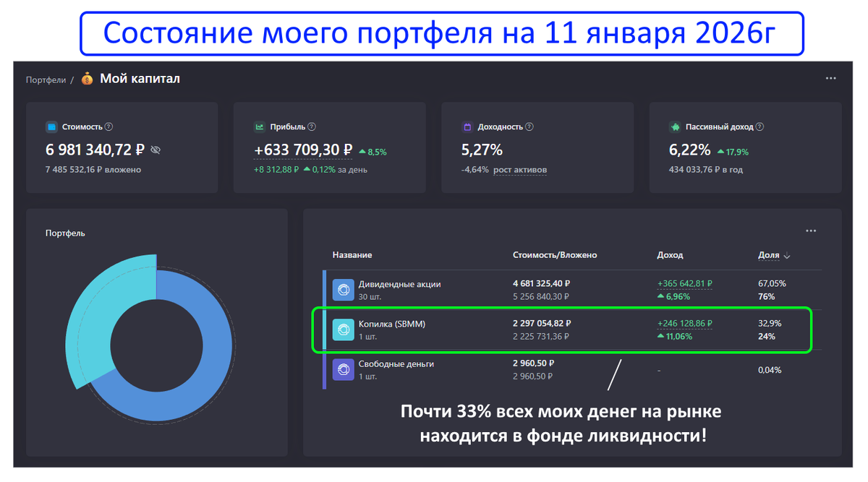Toggle hide portfolio value eye icon
Image resolution: width=868 pixels, height=482 pixels.
156,150
